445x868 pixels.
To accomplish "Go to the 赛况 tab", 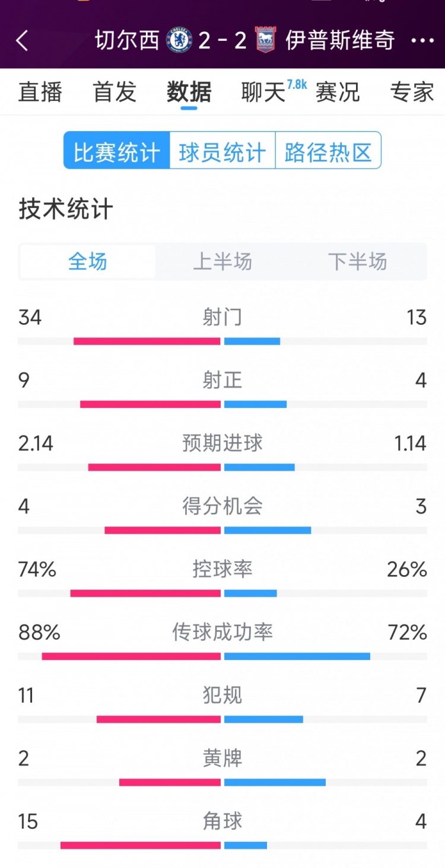I will coord(337,92).
